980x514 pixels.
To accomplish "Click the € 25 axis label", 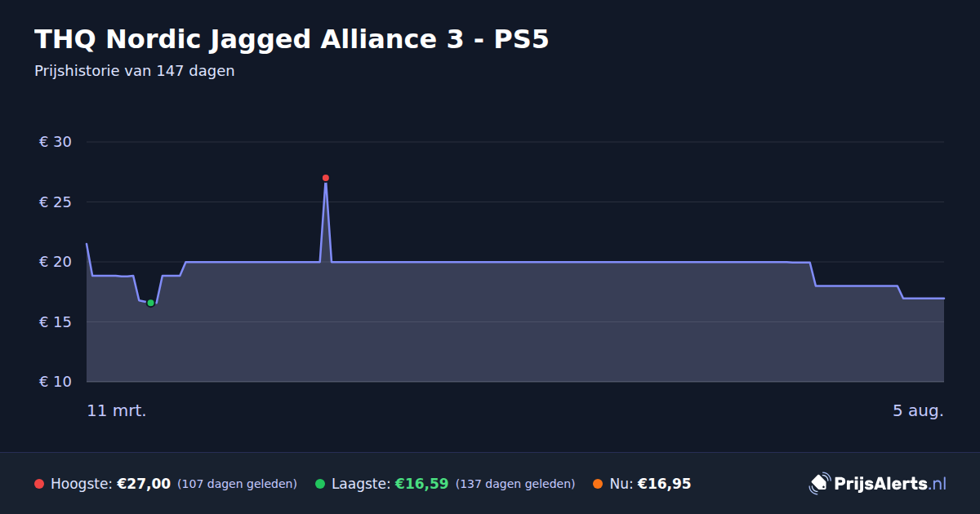I will coord(56,202).
